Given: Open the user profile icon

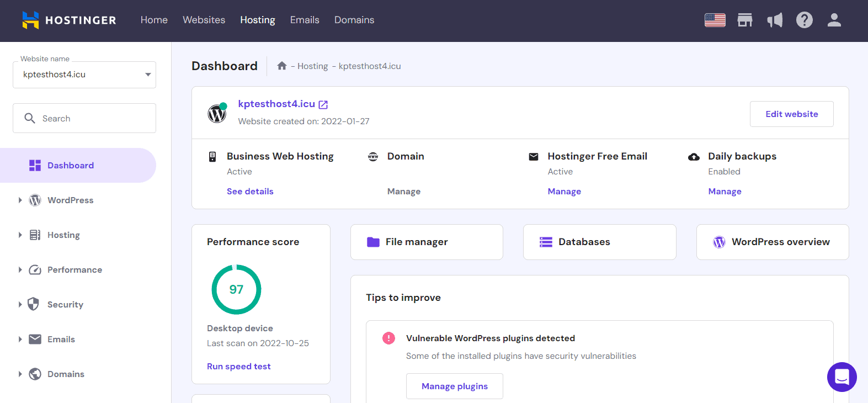Looking at the screenshot, I should coord(834,20).
